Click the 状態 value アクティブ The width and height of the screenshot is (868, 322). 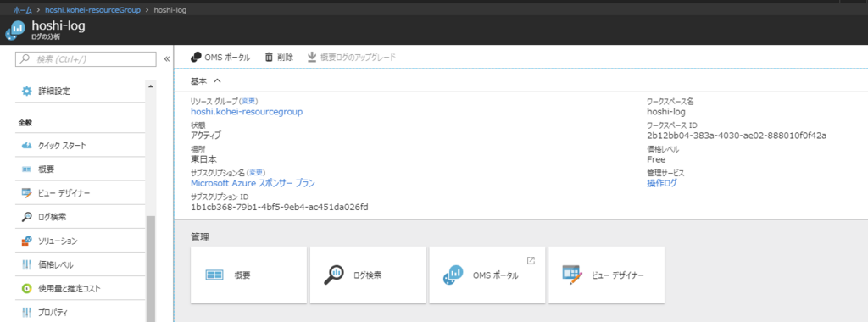205,136
